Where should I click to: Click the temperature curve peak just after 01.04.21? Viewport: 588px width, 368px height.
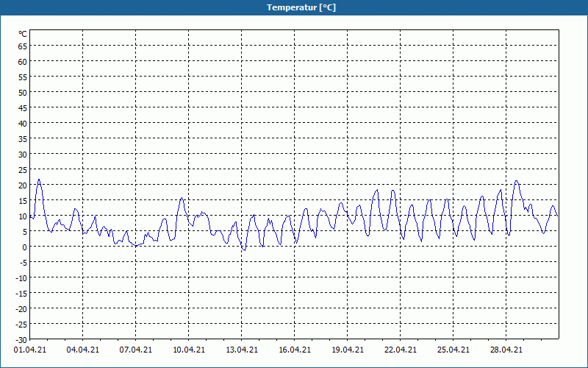point(39,180)
